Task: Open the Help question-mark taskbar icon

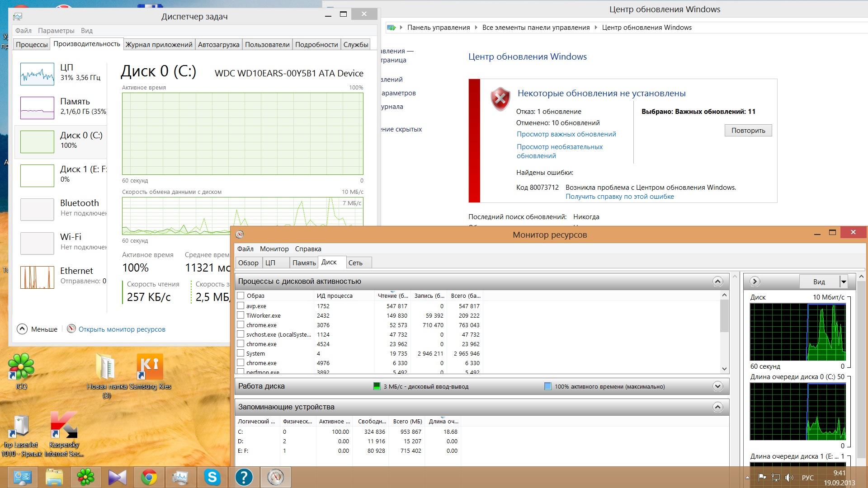Action: pyautogui.click(x=244, y=477)
